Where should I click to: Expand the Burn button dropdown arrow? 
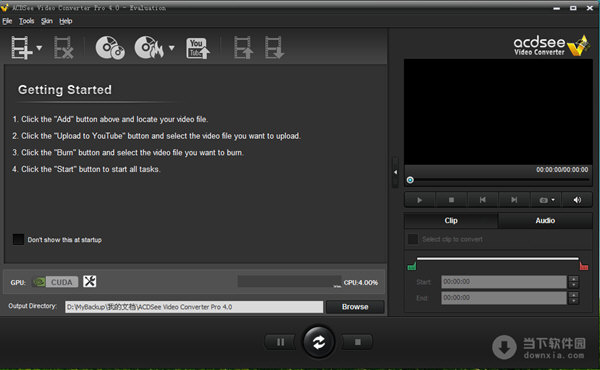171,48
